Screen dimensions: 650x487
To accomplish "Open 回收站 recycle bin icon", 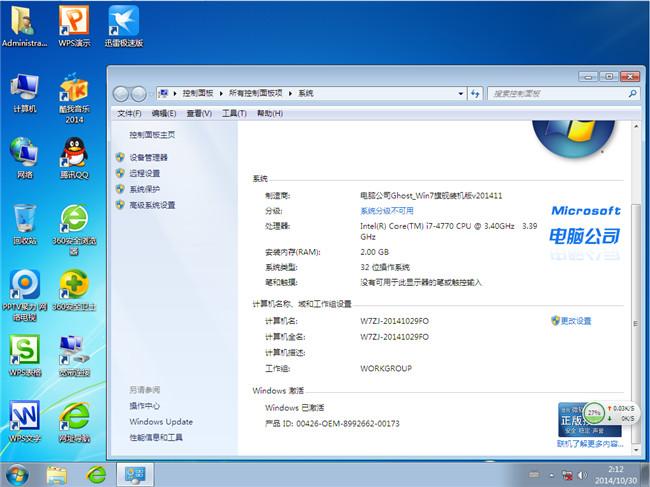I will coord(24,224).
